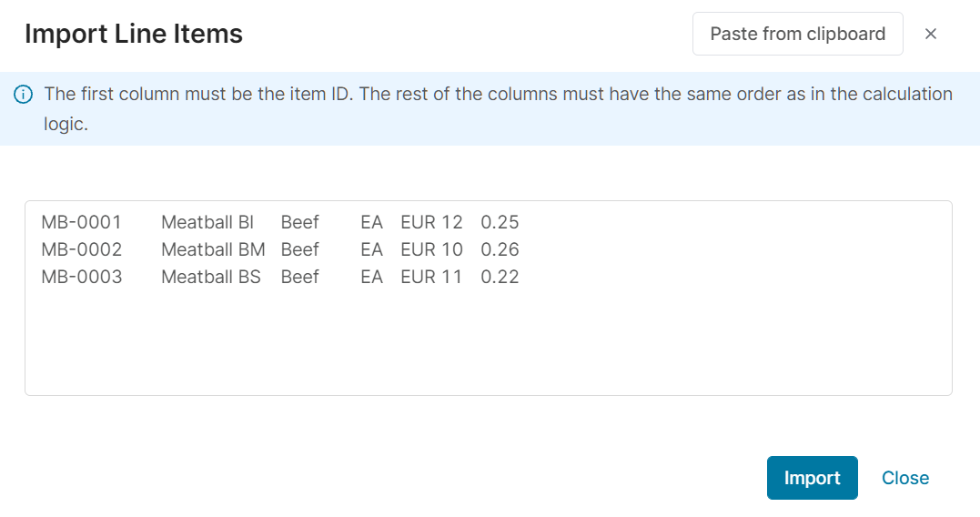This screenshot has height=517, width=980.
Task: Click the EUR 10 text
Action: pyautogui.click(x=431, y=249)
